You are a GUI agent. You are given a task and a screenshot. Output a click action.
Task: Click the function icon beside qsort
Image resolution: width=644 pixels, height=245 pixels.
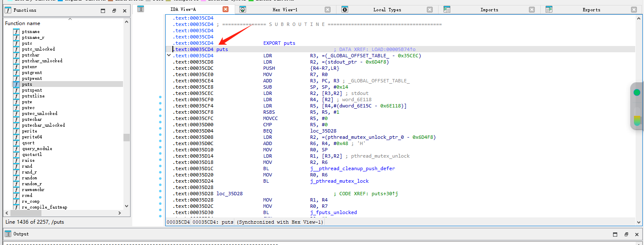(x=16, y=143)
